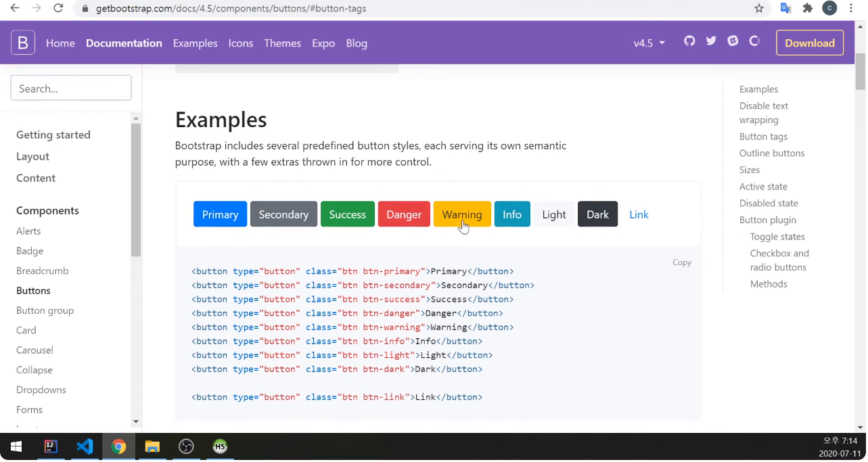Click the Link style button
The height and width of the screenshot is (462, 868).
639,214
